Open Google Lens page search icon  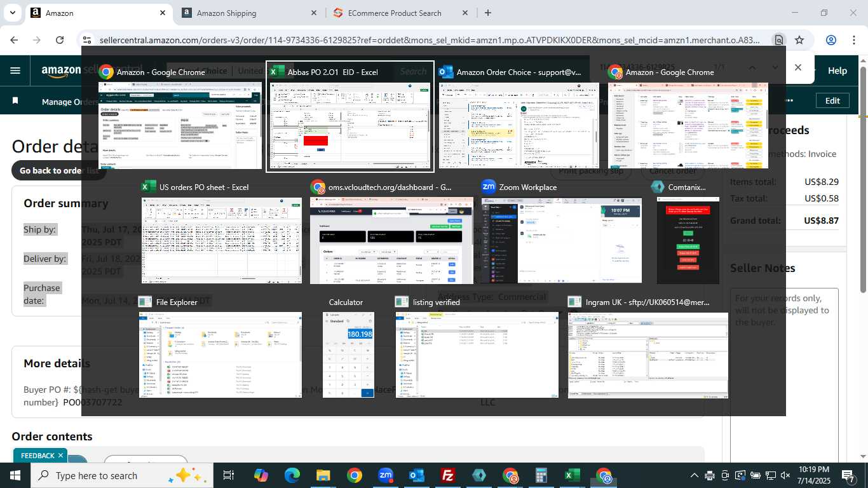pos(778,40)
